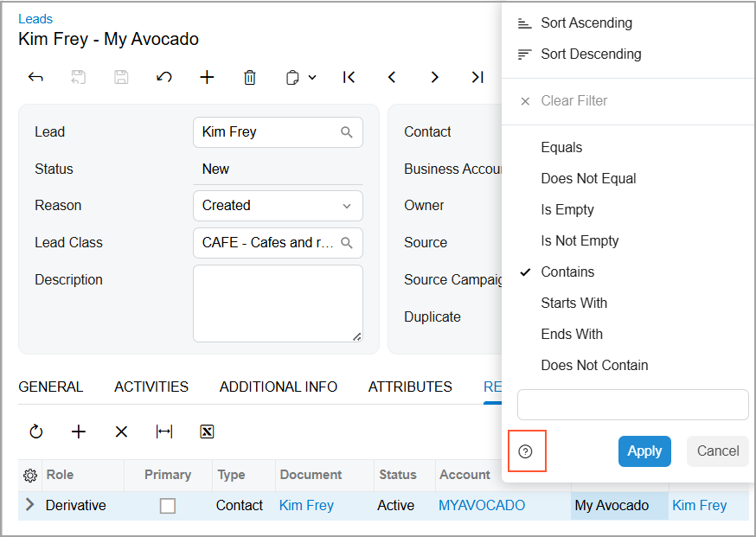756x537 pixels.
Task: Delete the lead using trash icon
Action: (x=250, y=77)
